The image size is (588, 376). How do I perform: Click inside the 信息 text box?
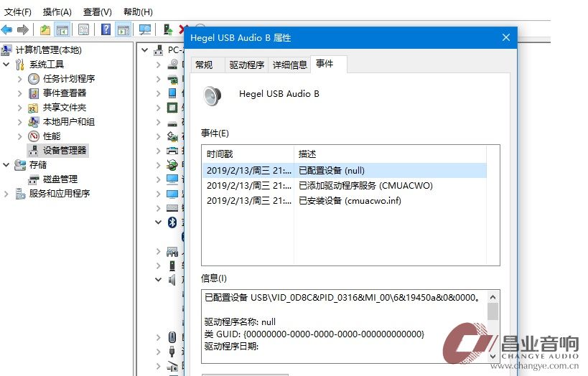click(350, 326)
